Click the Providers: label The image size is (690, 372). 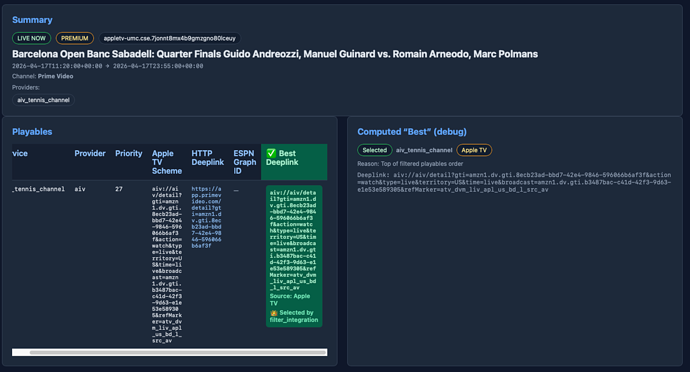26,87
